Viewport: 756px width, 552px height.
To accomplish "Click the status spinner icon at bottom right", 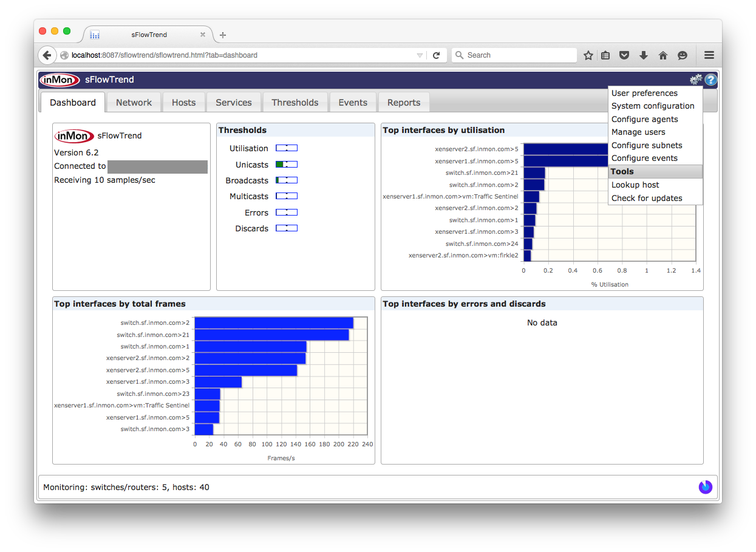I will pos(706,487).
